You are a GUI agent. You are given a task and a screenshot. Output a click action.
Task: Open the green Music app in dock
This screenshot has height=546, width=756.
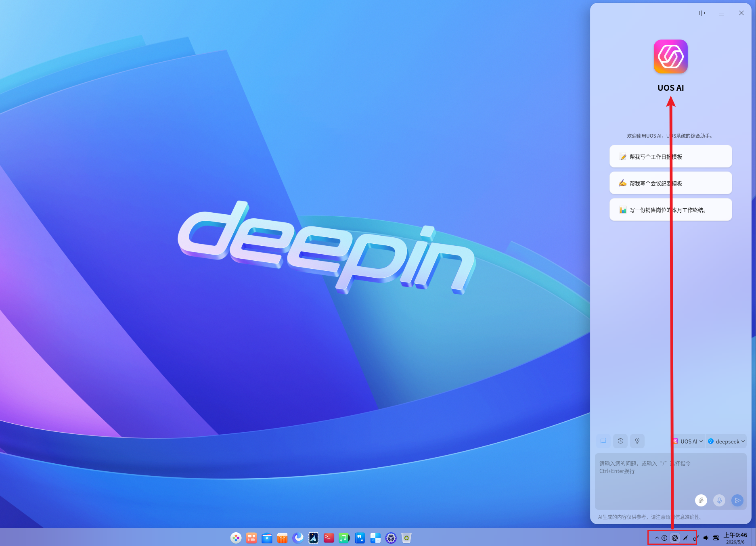[344, 538]
